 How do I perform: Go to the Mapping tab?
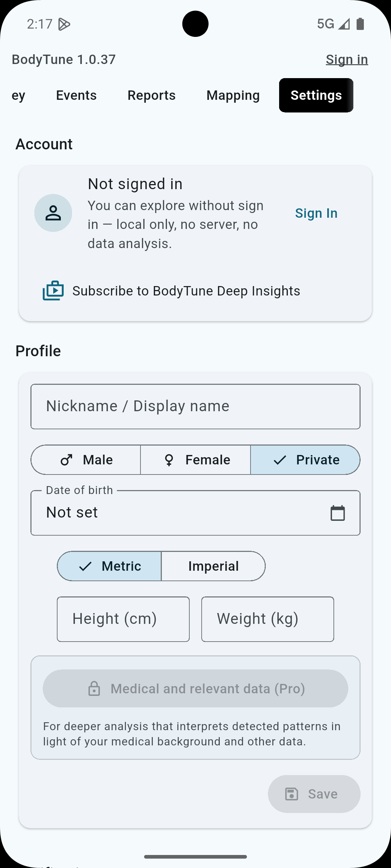point(233,95)
